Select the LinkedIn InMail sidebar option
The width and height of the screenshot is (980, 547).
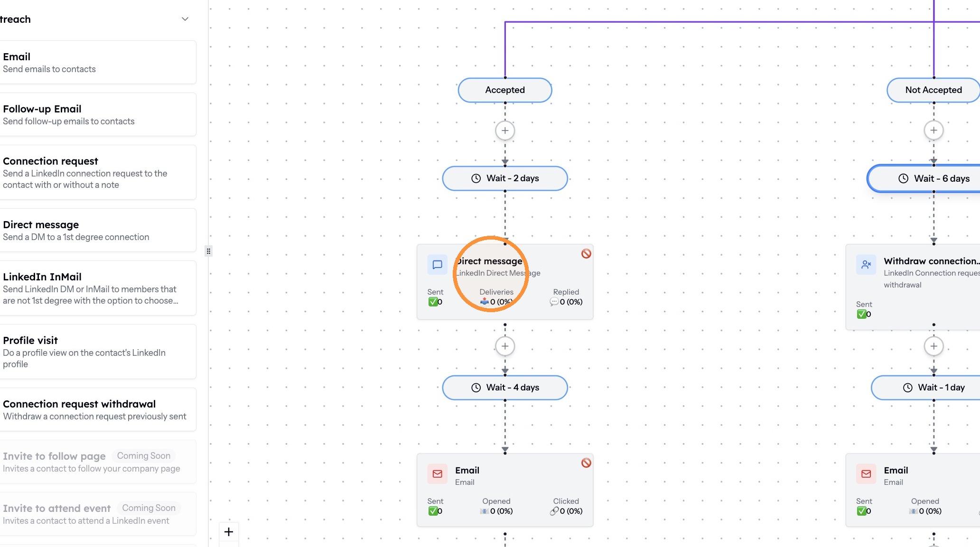(98, 288)
